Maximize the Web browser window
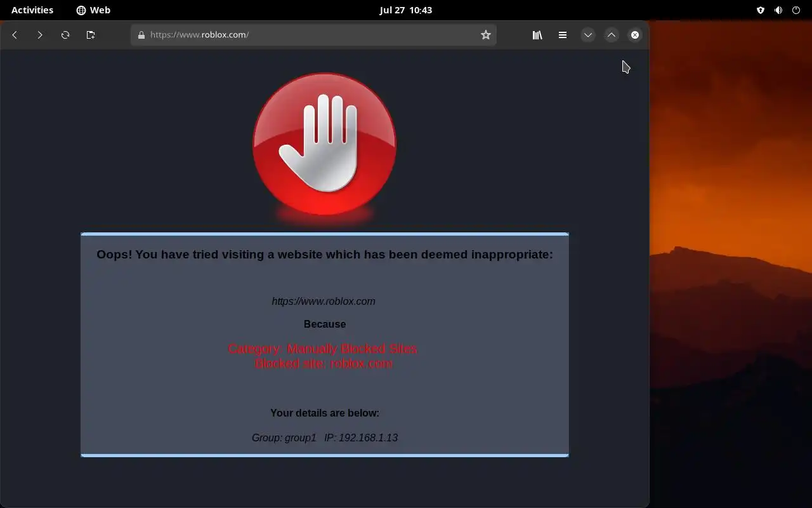The height and width of the screenshot is (508, 812). pos(612,35)
